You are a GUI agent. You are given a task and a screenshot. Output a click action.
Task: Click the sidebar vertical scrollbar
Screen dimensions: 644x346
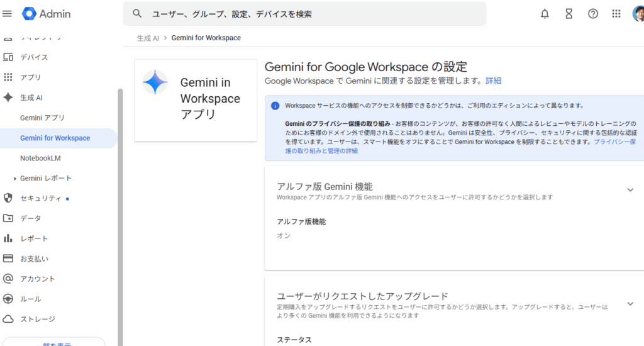[120, 214]
